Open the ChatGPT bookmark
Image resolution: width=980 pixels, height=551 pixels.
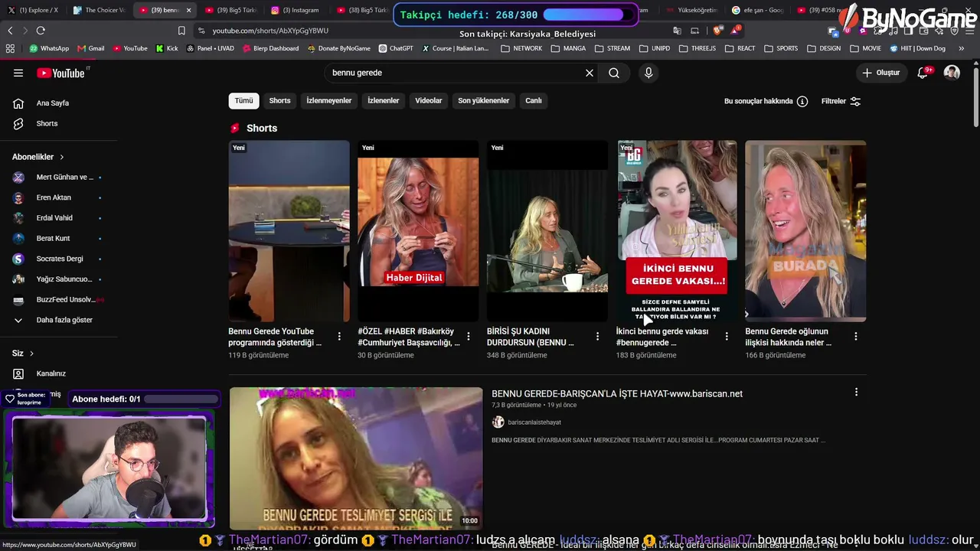(396, 48)
